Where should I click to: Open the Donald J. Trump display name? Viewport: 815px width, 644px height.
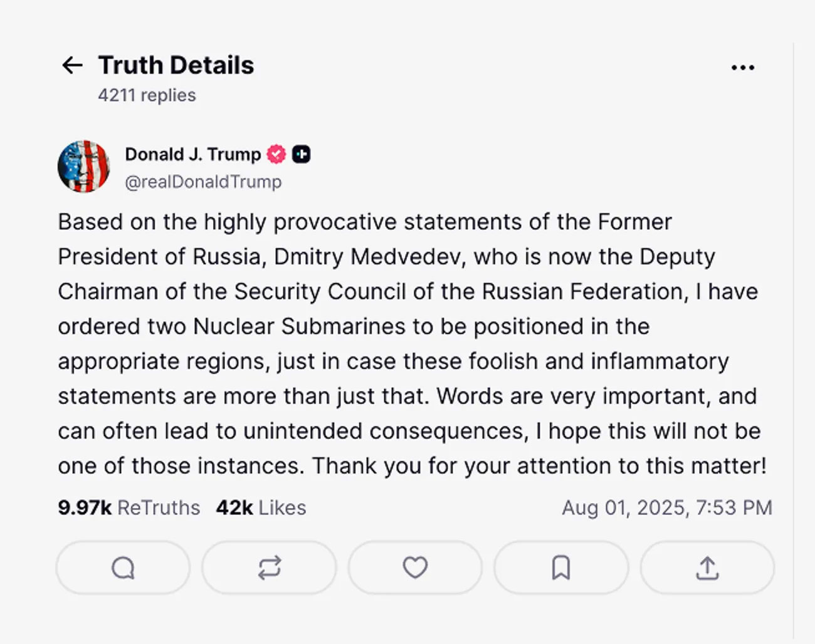193,154
